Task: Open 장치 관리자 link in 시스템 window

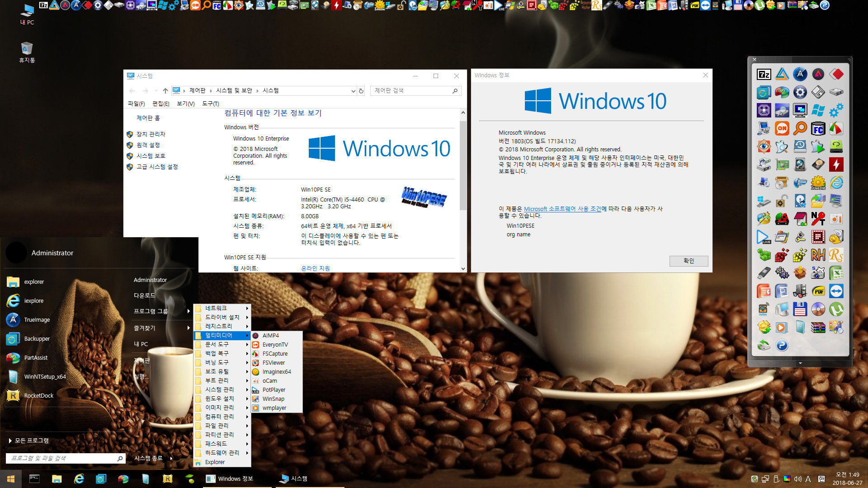Action: tap(151, 134)
